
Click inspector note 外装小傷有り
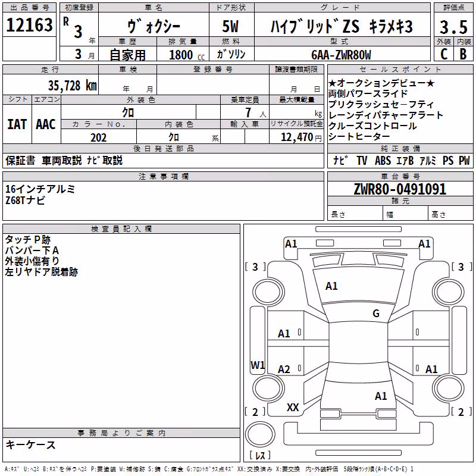32,261
